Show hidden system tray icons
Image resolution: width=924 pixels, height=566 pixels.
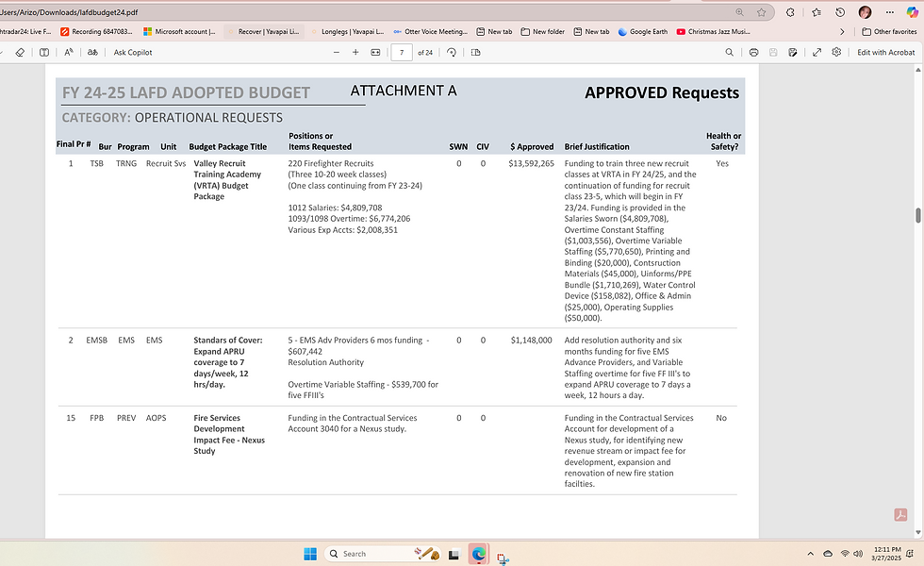coord(810,554)
